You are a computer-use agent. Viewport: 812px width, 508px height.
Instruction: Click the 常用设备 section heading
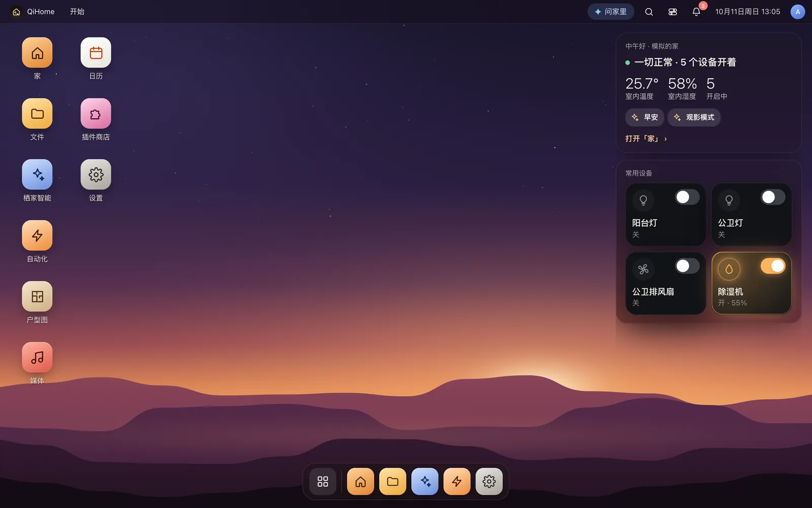tap(638, 173)
